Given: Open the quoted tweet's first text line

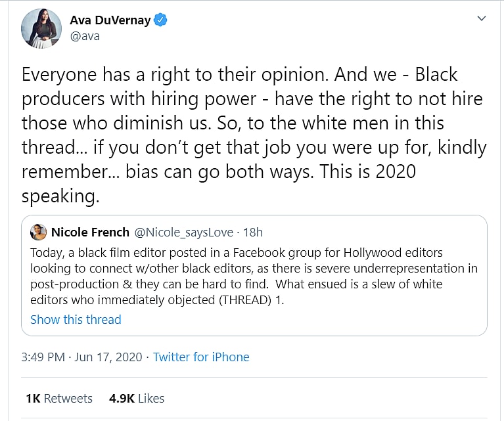Looking at the screenshot, I should [237, 253].
